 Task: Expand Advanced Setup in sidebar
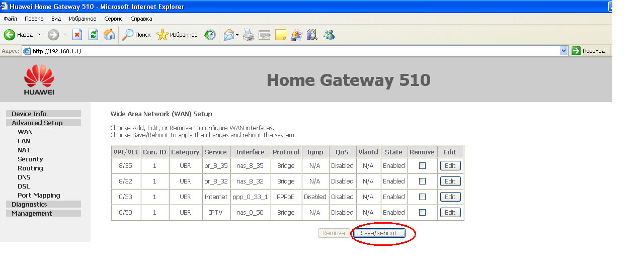pos(43,123)
